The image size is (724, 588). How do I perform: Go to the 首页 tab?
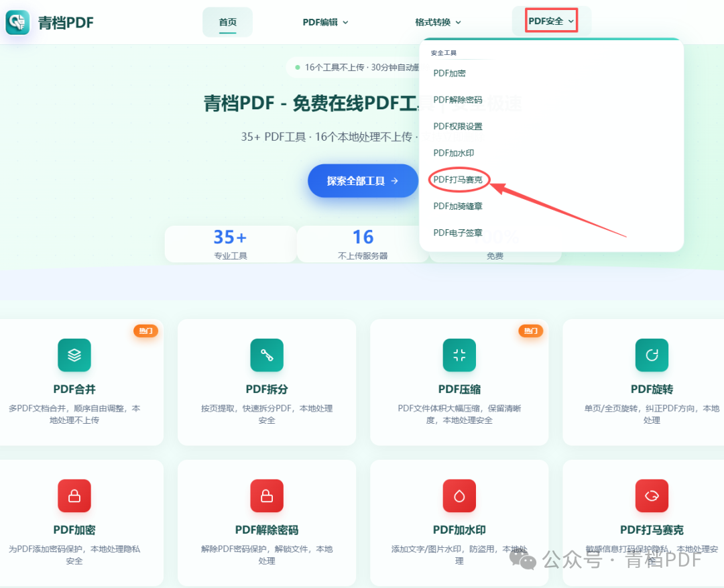point(228,22)
